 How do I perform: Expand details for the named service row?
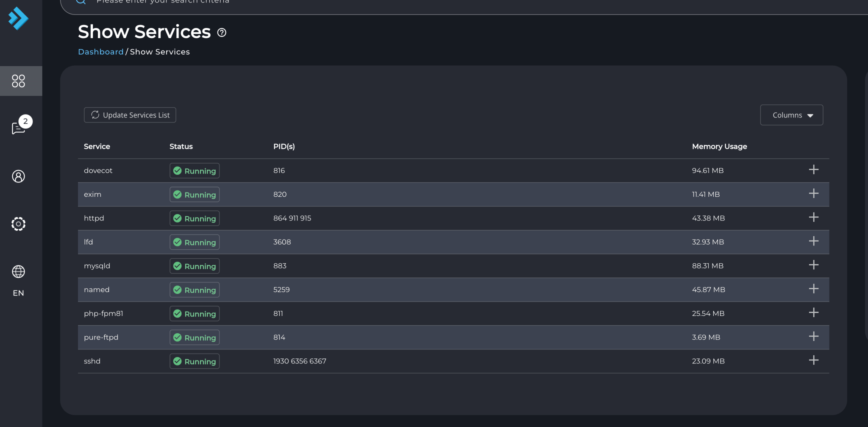814,289
